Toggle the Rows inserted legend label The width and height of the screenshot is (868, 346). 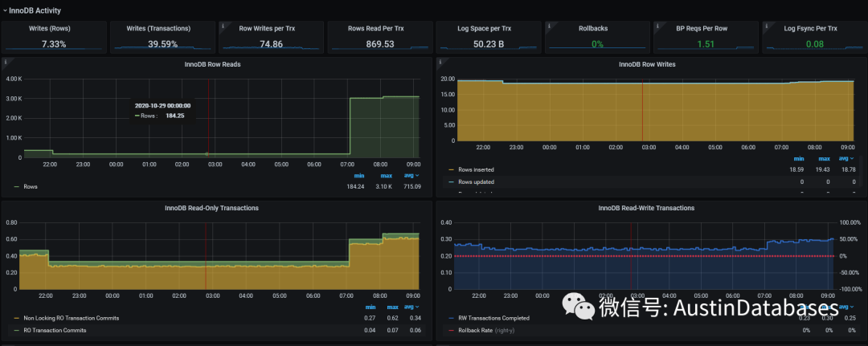coord(476,169)
